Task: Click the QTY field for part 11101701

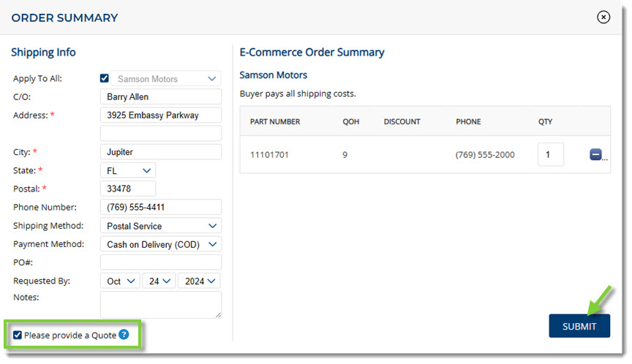Action: [551, 154]
